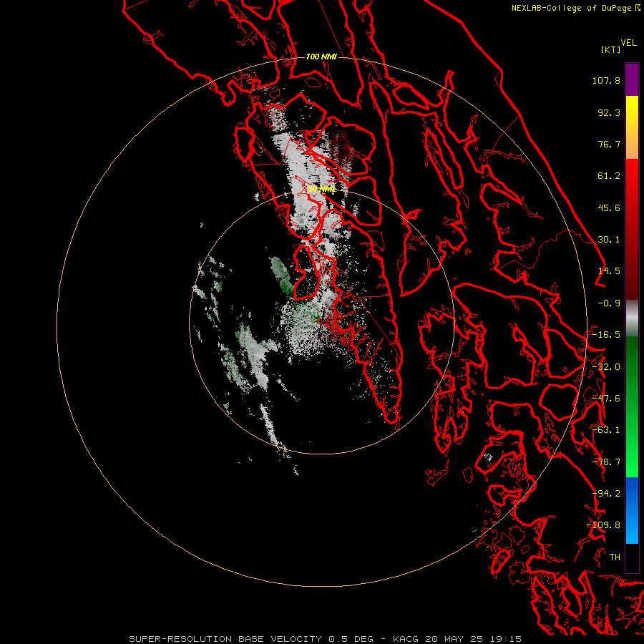Image resolution: width=644 pixels, height=644 pixels.
Task: Click the -94.2 velocity scale value
Action: 606,494
